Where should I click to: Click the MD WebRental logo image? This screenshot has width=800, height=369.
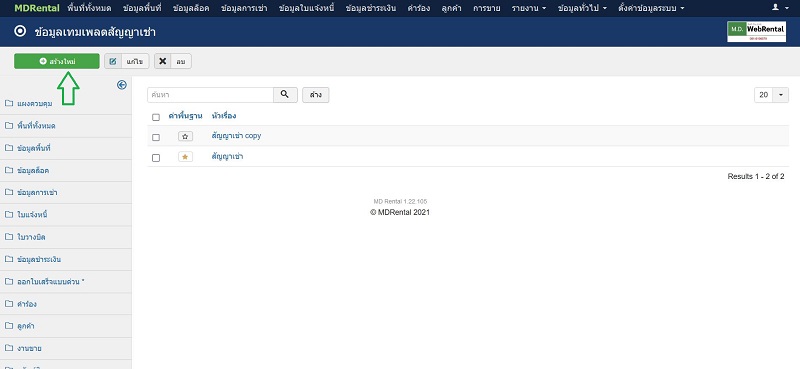coord(756,32)
